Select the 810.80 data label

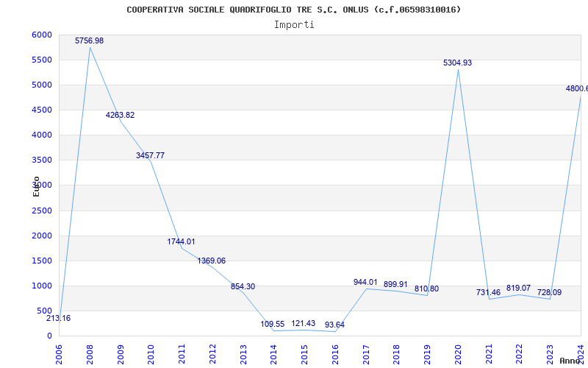click(x=426, y=289)
